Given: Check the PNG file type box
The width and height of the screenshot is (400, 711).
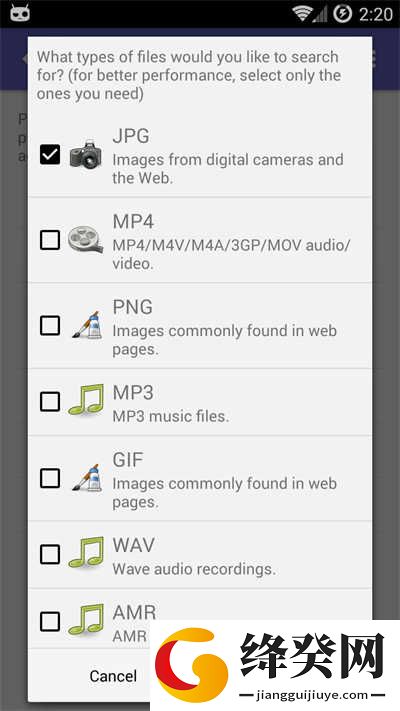Looking at the screenshot, I should point(50,325).
